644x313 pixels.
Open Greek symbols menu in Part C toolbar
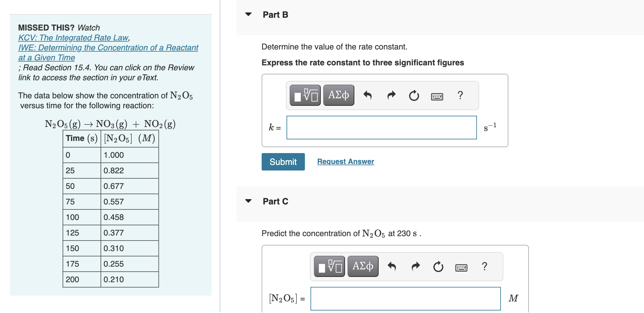coord(363,266)
